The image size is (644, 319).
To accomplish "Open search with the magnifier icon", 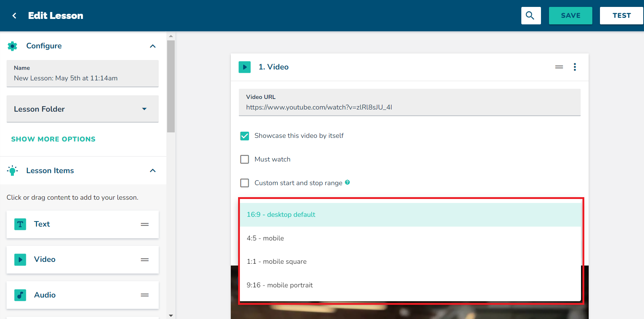I will (531, 16).
